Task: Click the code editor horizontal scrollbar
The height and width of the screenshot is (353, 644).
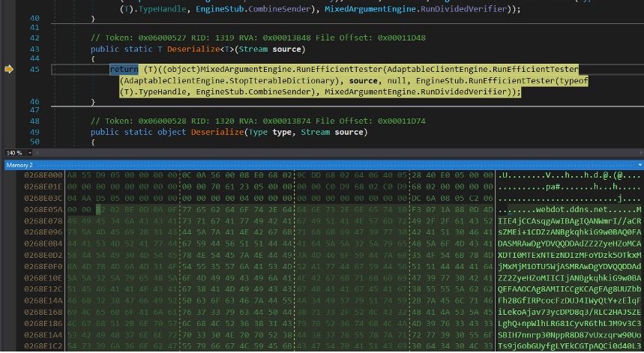Action: (338, 153)
